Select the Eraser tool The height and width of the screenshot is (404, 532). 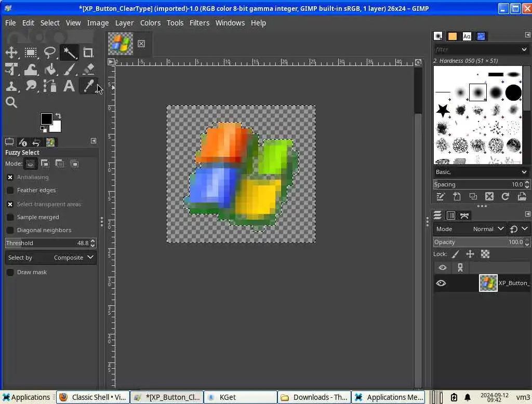click(88, 69)
